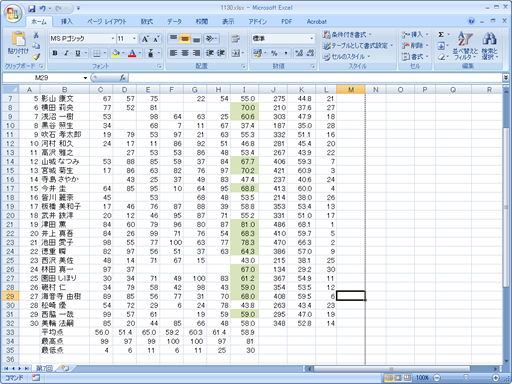Switch to the PDF tab
Image resolution: width=512 pixels, height=384 pixels.
tap(286, 22)
